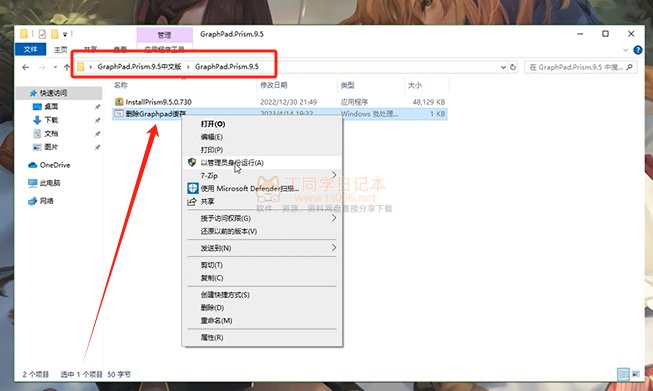Choose 打印(P) in the context menu
Viewport: 653px width, 391px height.
[262, 149]
